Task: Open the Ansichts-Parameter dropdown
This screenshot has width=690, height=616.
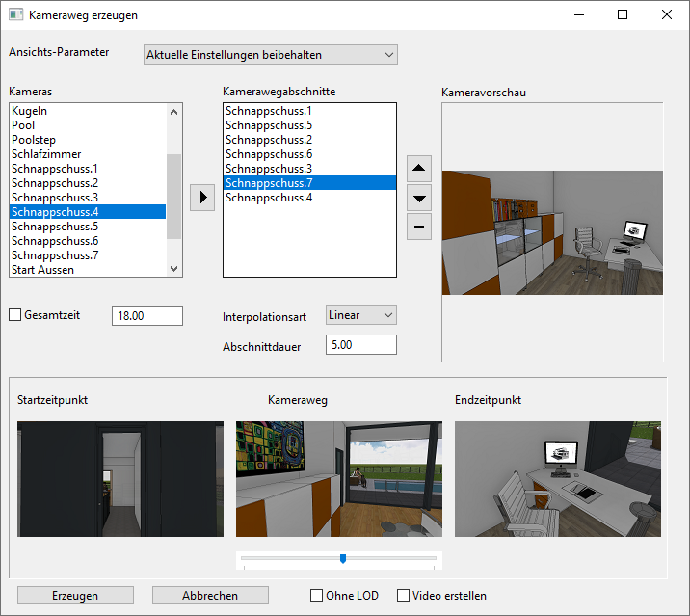Action: coord(270,55)
